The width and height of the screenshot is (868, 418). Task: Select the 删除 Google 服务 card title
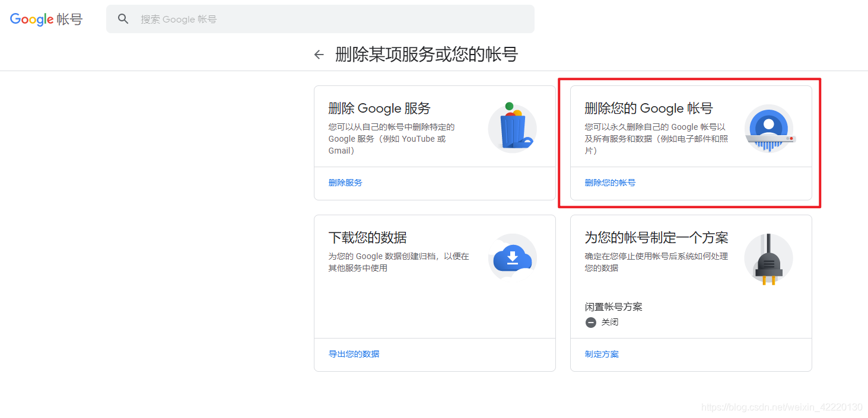pos(379,109)
